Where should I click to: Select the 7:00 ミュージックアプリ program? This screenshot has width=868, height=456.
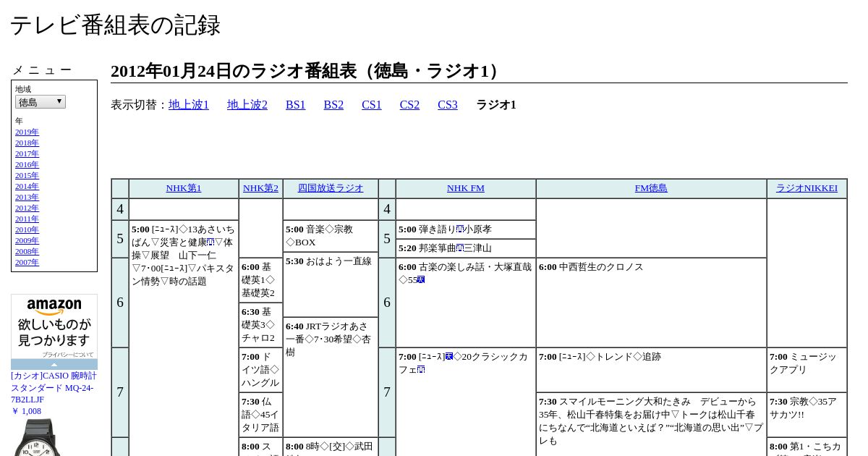coord(807,370)
